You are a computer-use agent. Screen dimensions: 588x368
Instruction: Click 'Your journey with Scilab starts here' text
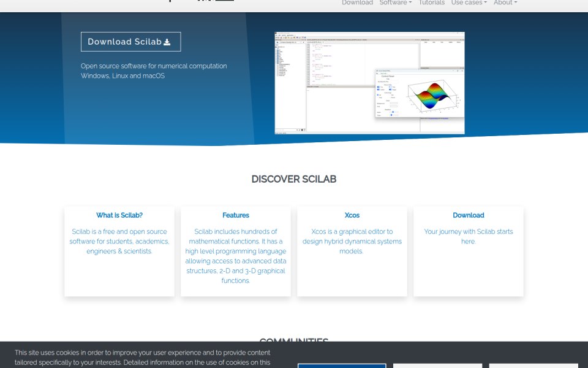tap(469, 237)
